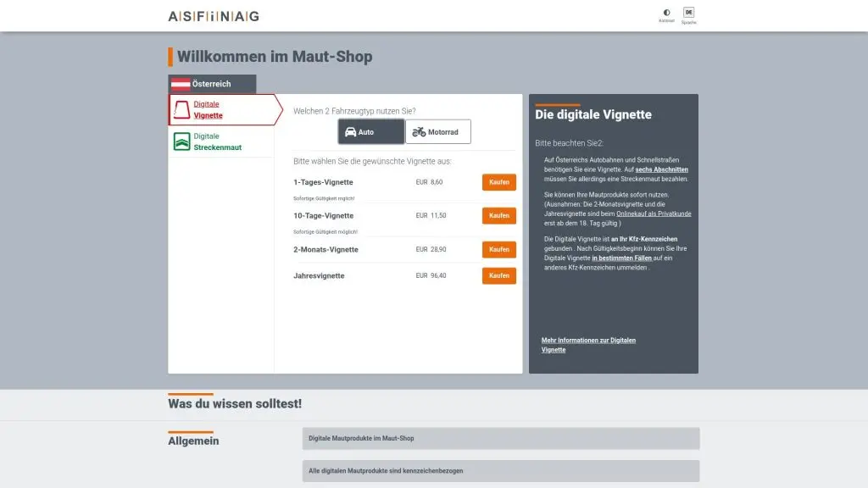Click the car icon
This screenshot has width=868, height=488.
pyautogui.click(x=350, y=132)
